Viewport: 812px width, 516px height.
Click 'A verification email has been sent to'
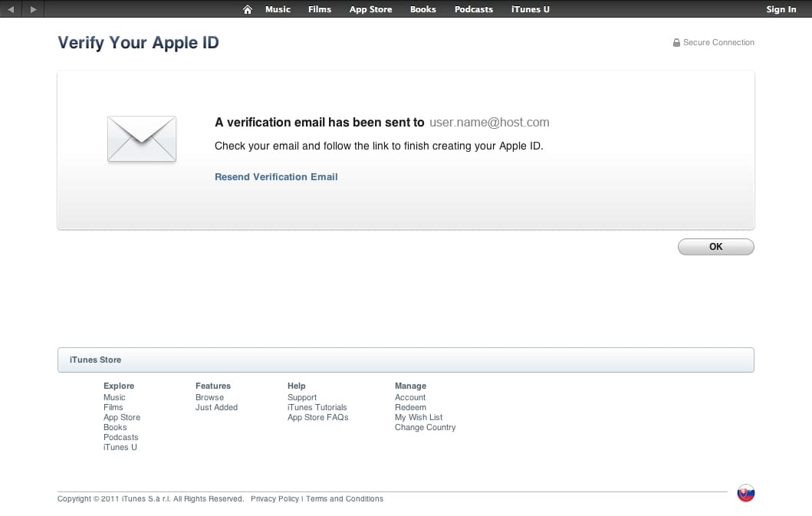tap(320, 122)
